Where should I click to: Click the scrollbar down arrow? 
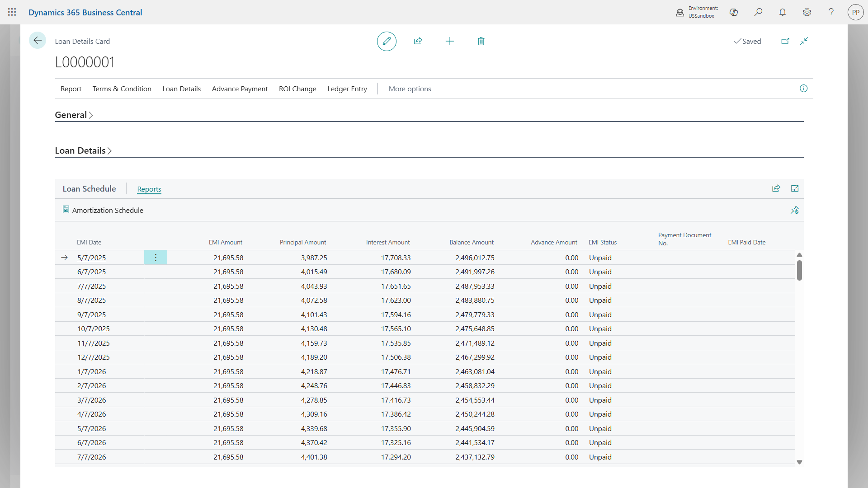(800, 462)
